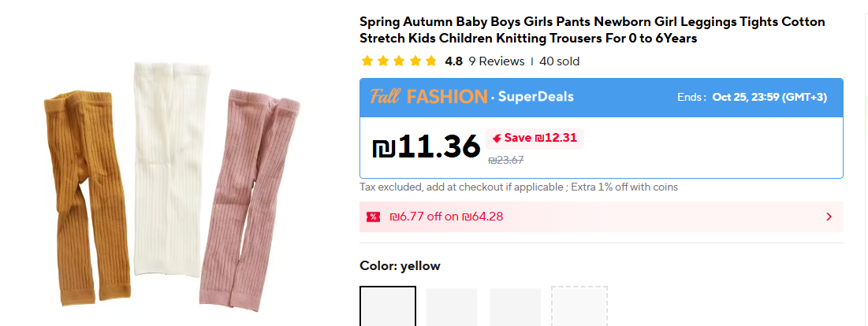Click the crossed-out ₪23.67 original price
The image size is (868, 326).
click(x=505, y=160)
